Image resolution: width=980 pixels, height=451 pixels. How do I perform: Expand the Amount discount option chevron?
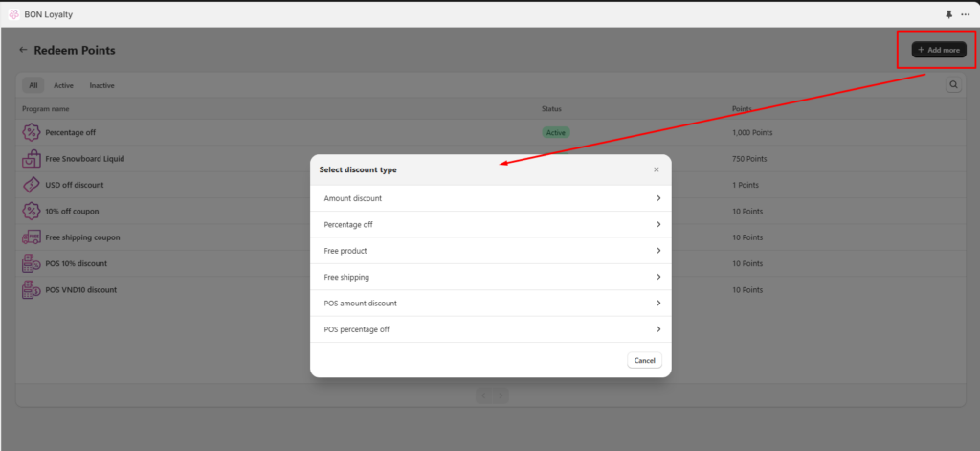(658, 198)
